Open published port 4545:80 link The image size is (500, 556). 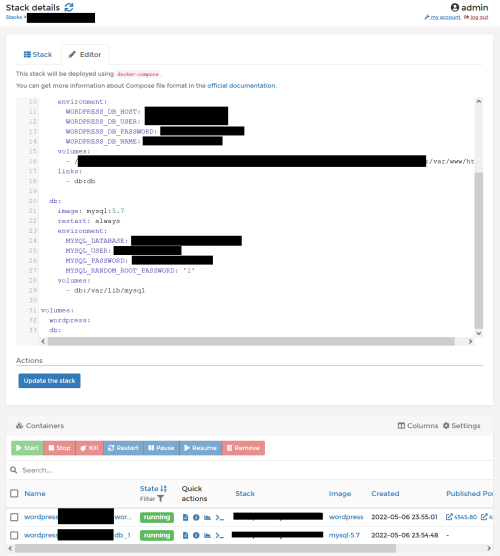(461, 517)
